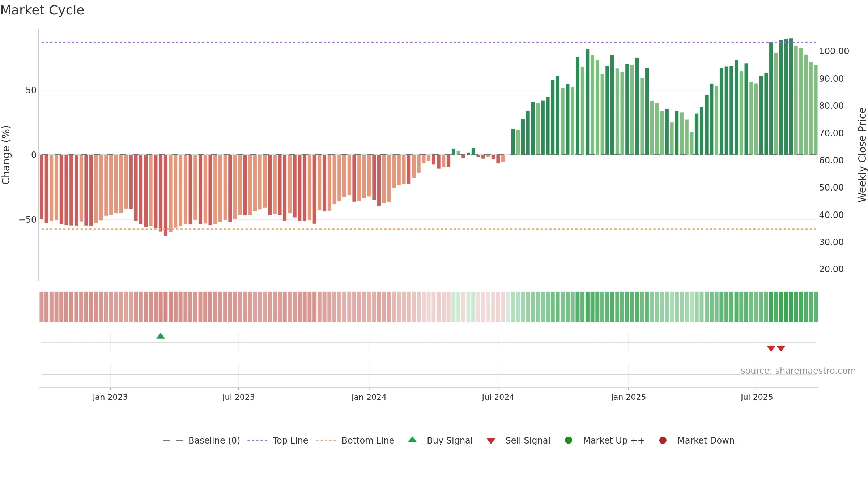This screenshot has height=488, width=868.
Task: Toggle the Market Up ++ legend entry
Action: coord(604,440)
